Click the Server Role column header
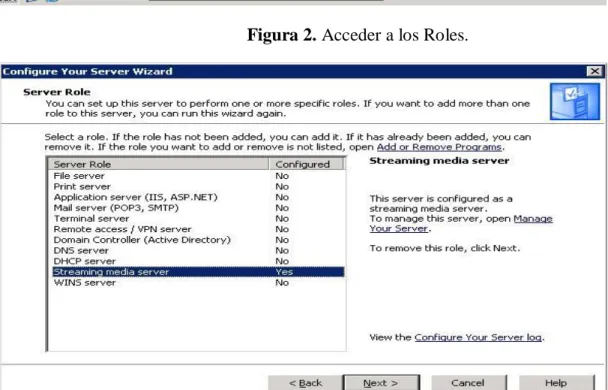 159,164
